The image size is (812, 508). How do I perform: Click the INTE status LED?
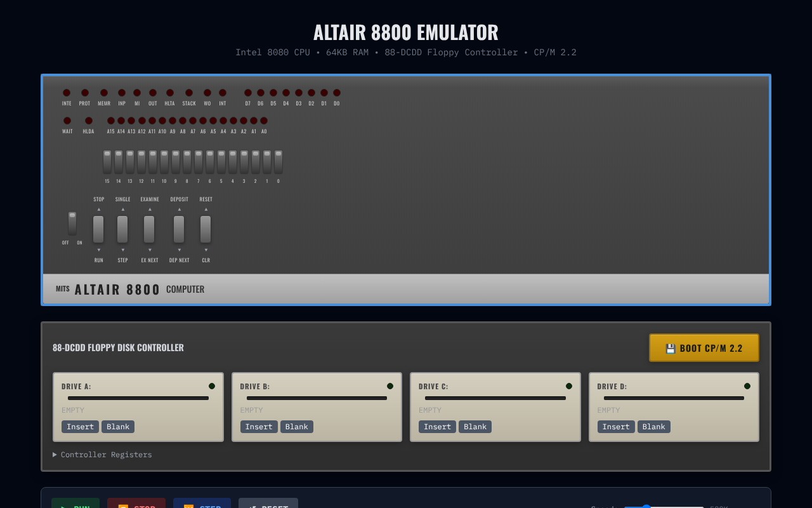pyautogui.click(x=67, y=93)
